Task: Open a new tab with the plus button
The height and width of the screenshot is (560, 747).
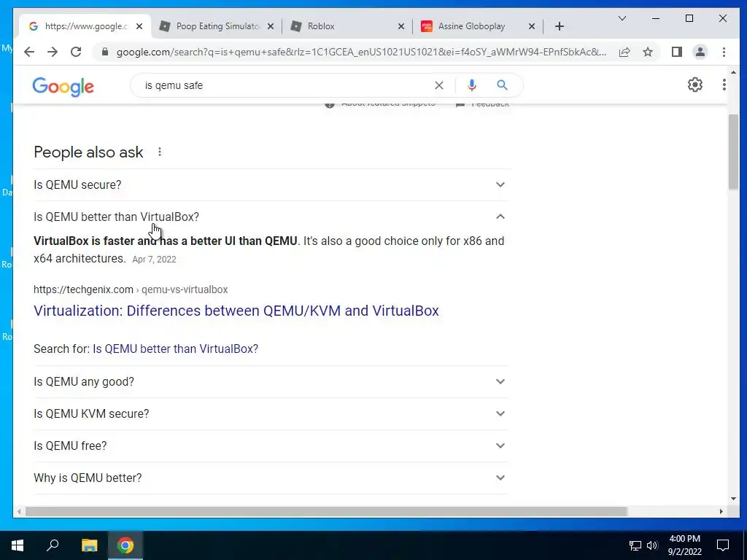Action: pyautogui.click(x=560, y=26)
